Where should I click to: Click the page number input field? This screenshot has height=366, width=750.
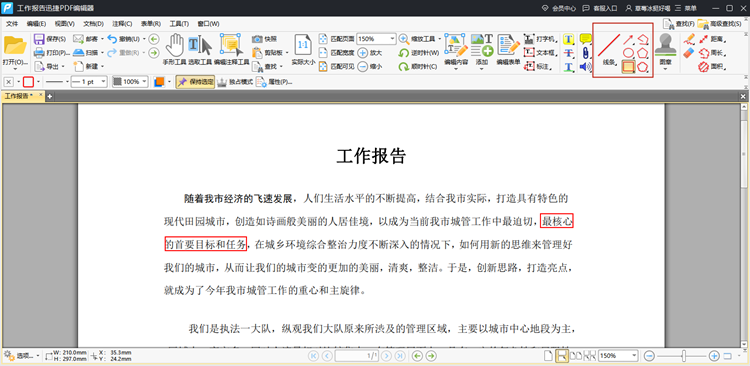coord(357,355)
